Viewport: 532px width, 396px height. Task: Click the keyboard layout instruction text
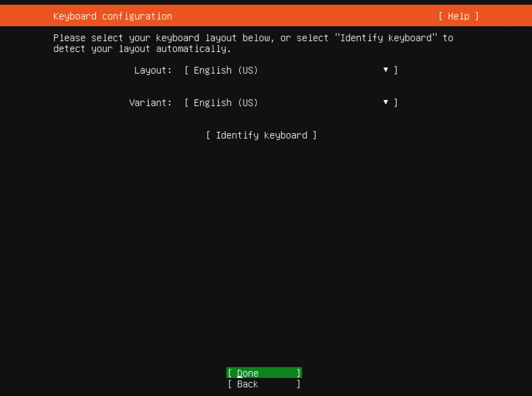pyautogui.click(x=253, y=43)
